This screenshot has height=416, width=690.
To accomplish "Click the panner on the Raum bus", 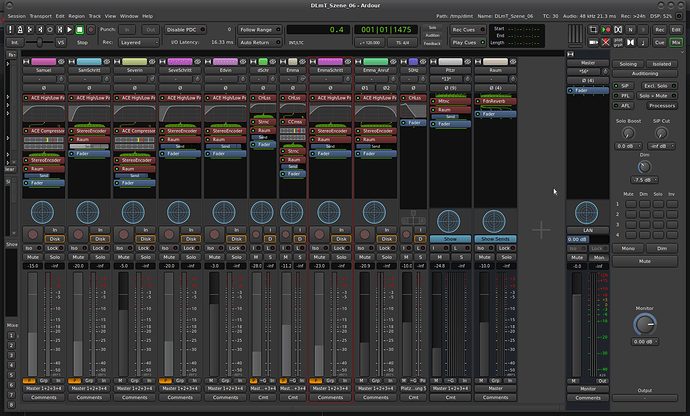I will [x=494, y=219].
